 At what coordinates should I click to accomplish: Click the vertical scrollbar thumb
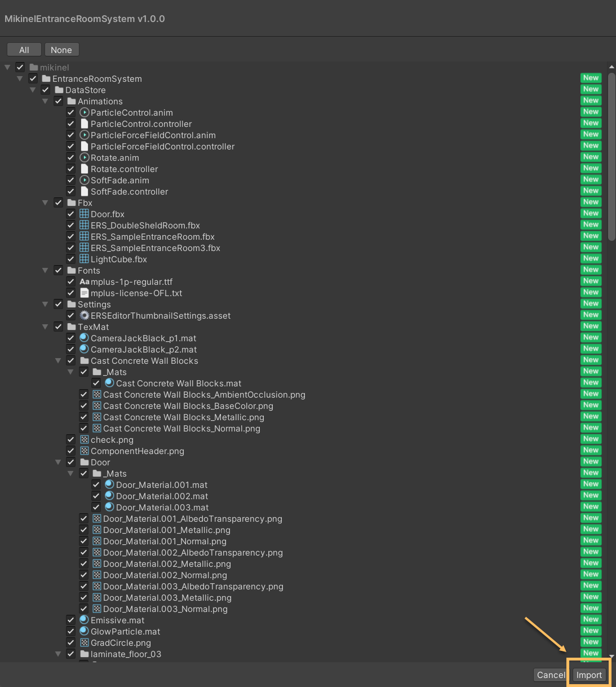coord(611,158)
